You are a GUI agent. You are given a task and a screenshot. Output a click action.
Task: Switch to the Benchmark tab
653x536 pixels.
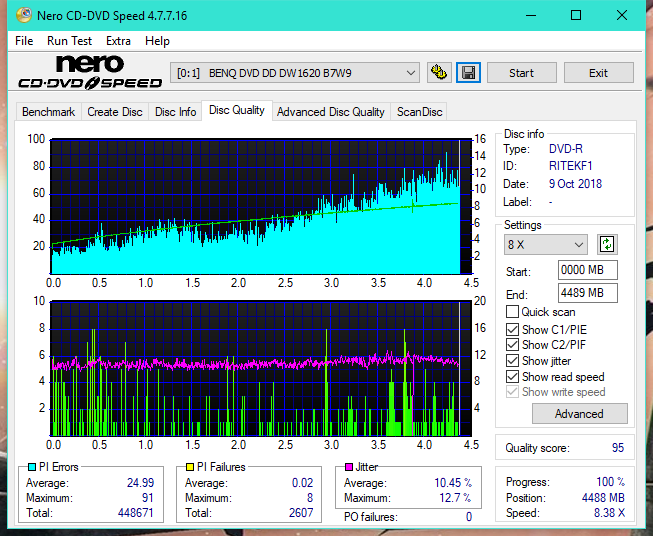coord(49,112)
